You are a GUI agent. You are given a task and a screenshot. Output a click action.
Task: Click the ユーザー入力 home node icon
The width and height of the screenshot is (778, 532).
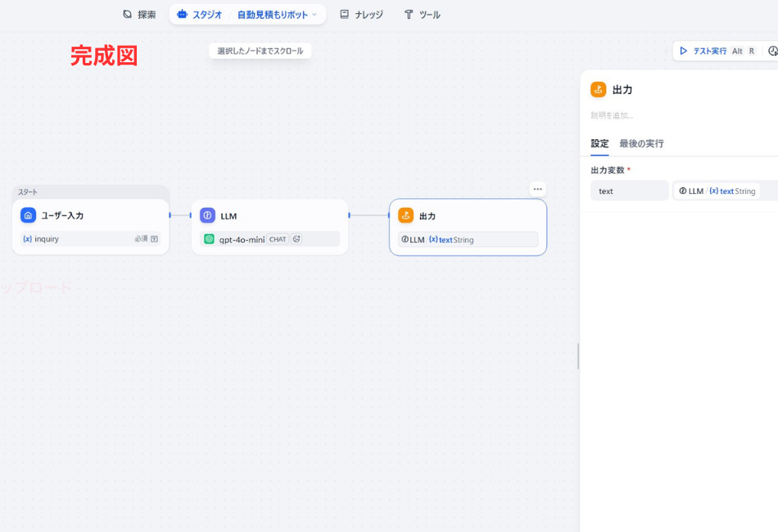29,215
